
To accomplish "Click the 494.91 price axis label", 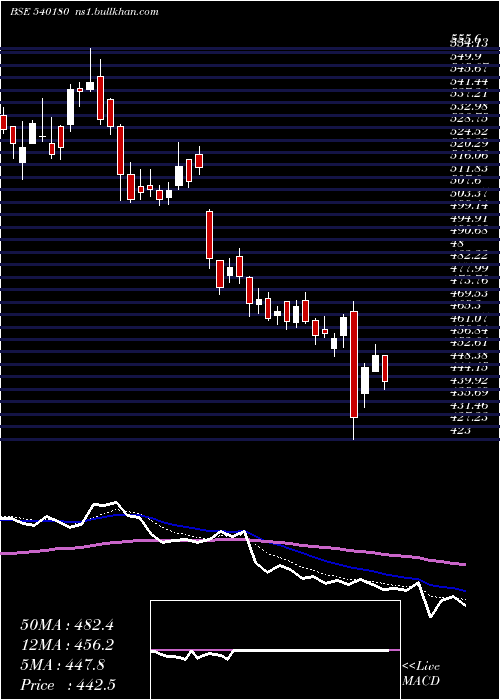I will tap(469, 219).
